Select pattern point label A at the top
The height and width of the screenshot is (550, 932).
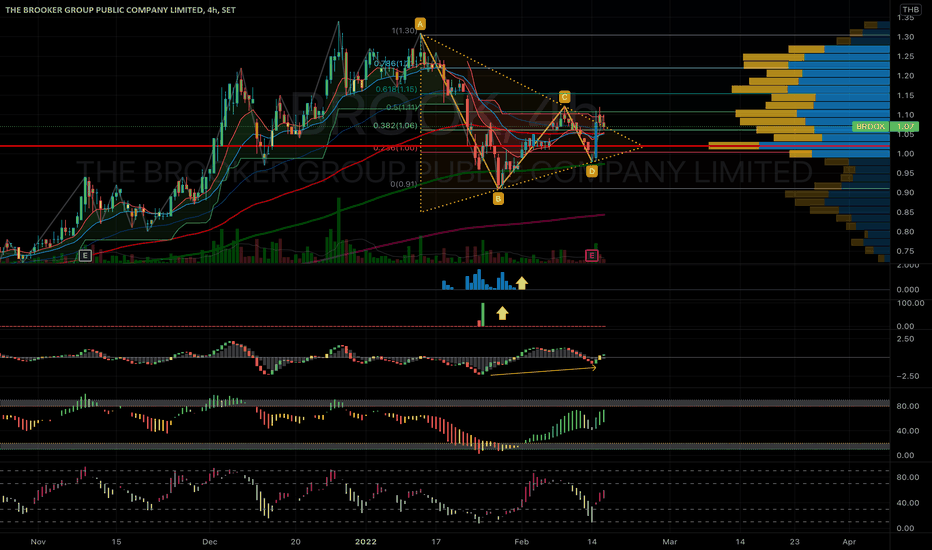click(x=420, y=24)
